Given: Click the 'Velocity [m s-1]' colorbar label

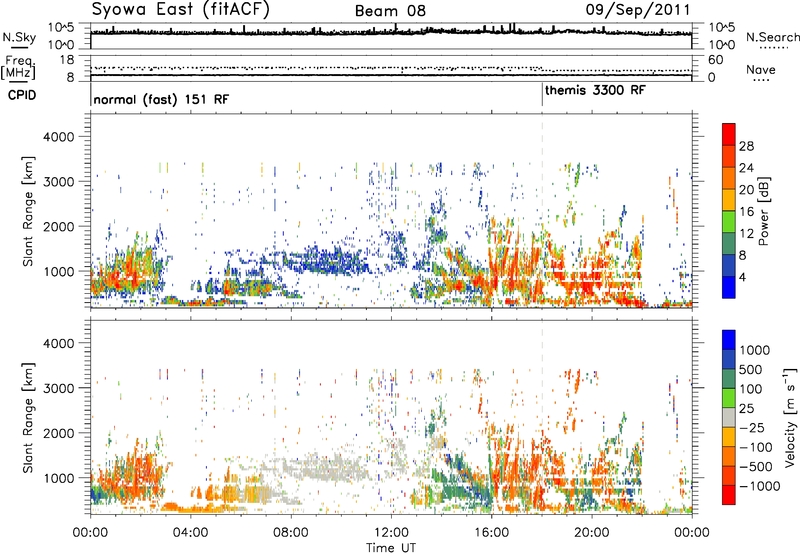Looking at the screenshot, I should click(x=790, y=417).
